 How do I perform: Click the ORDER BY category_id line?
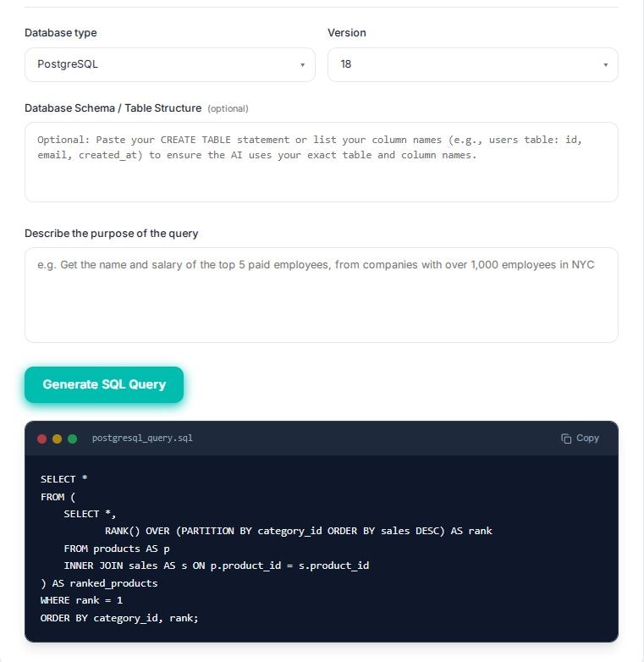pos(119,618)
